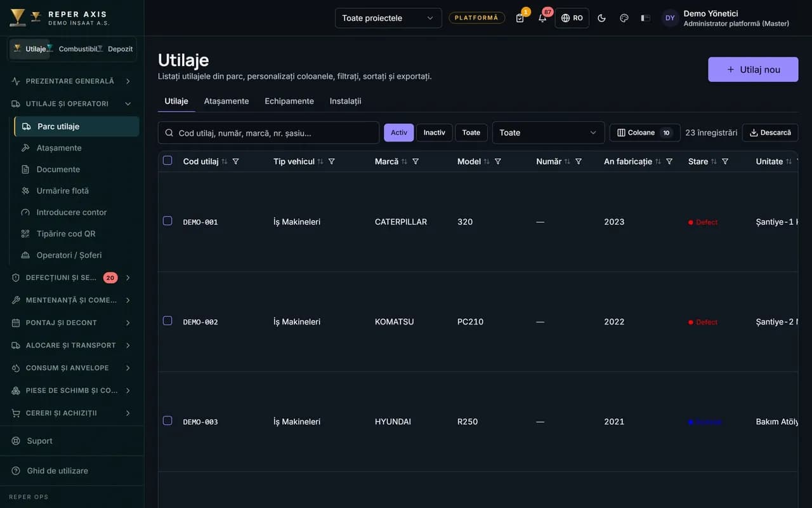Open the filter for An fabricație column
This screenshot has width=812, height=508.
click(669, 161)
